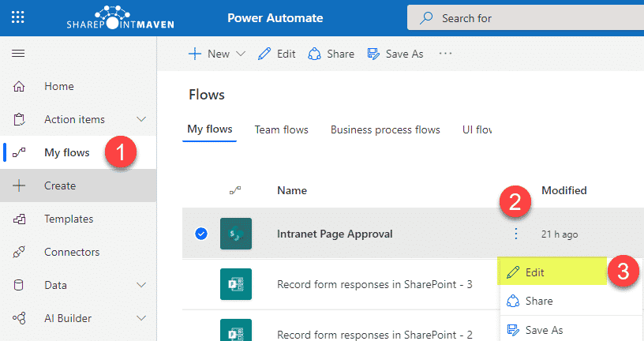Click into the Search for field
This screenshot has width=644, height=341.
(526, 17)
